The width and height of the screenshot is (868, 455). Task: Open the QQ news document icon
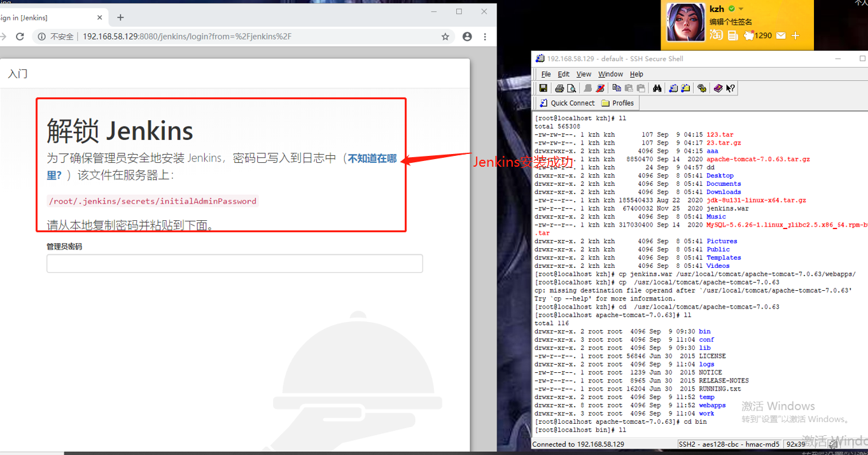click(x=732, y=36)
